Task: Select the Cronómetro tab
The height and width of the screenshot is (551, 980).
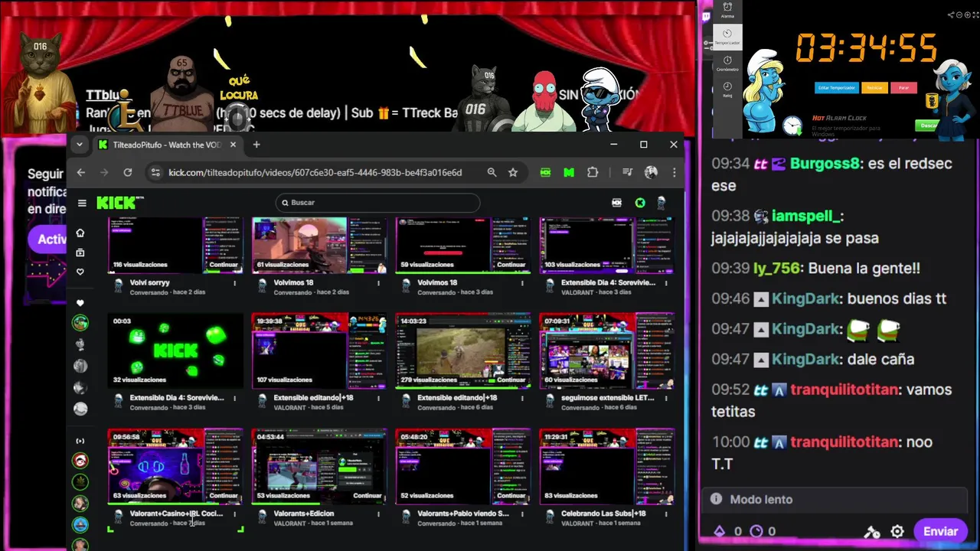Action: pyautogui.click(x=727, y=64)
